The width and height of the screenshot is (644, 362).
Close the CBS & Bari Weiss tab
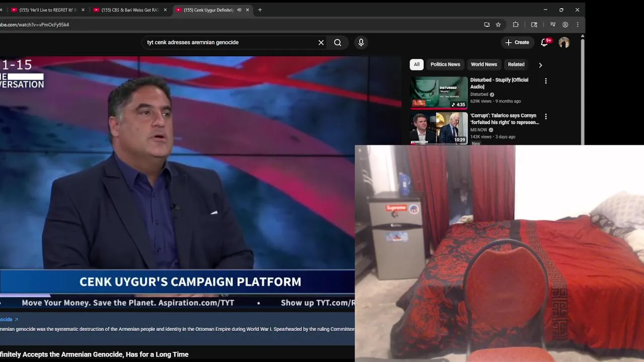(x=165, y=10)
